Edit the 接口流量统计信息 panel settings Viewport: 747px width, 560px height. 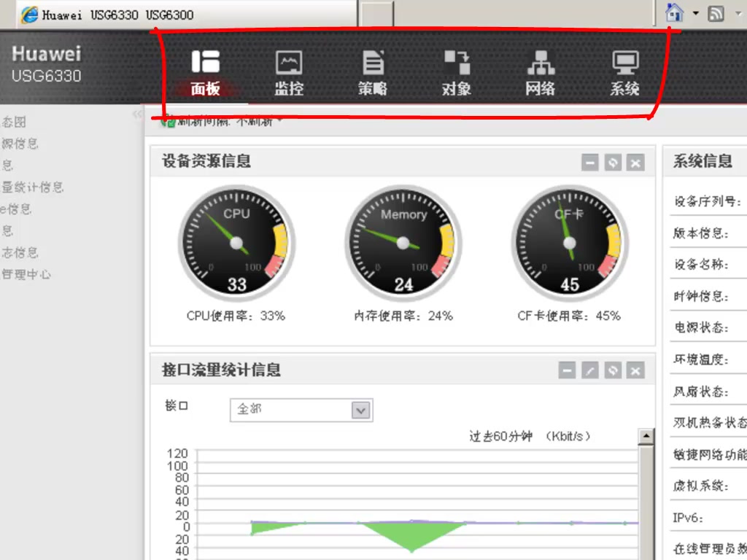click(x=590, y=370)
